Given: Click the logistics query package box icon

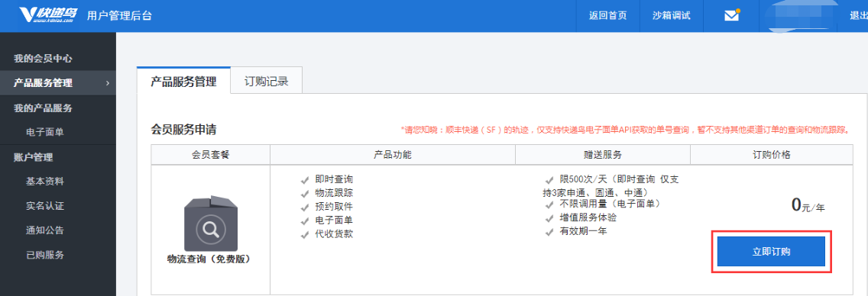Looking at the screenshot, I should 210,223.
